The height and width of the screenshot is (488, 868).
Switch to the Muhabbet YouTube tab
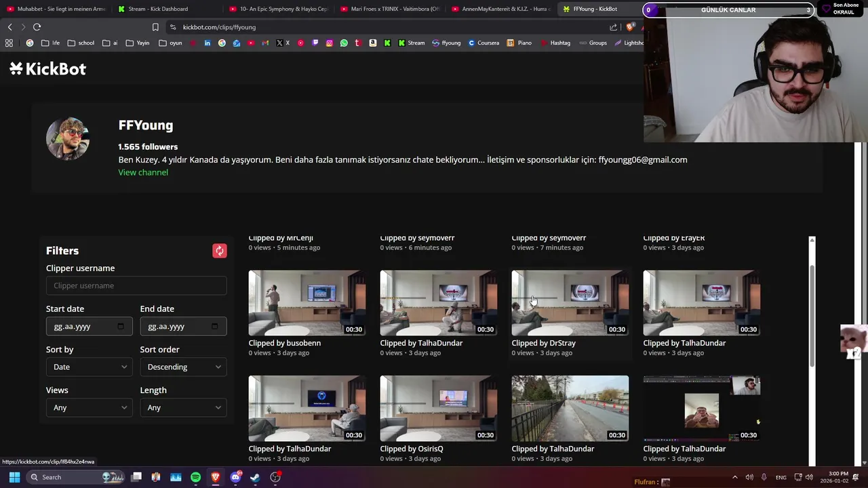click(x=56, y=9)
